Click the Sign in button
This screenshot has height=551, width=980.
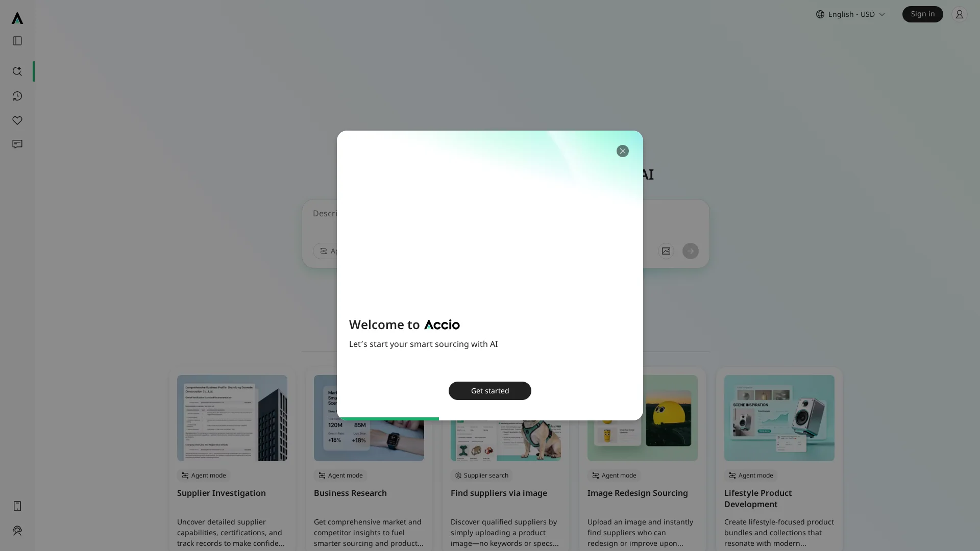[x=922, y=14]
